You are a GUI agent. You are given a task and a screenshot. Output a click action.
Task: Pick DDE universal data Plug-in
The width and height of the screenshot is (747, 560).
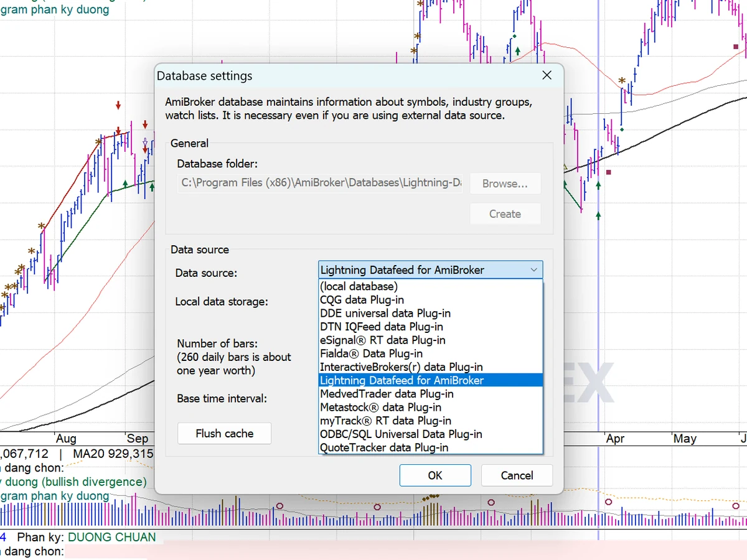click(431, 313)
